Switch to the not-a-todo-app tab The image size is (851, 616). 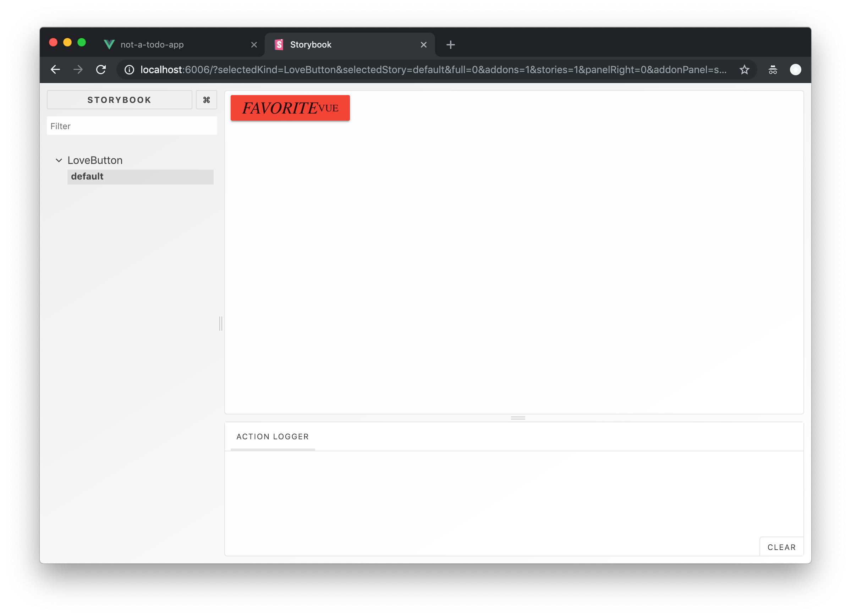point(152,45)
